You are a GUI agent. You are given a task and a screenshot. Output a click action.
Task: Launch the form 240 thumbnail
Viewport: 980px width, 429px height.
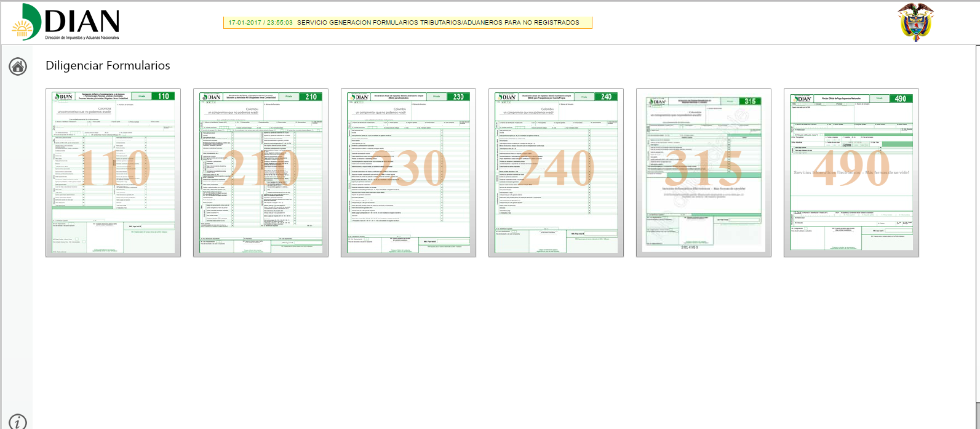click(x=556, y=172)
